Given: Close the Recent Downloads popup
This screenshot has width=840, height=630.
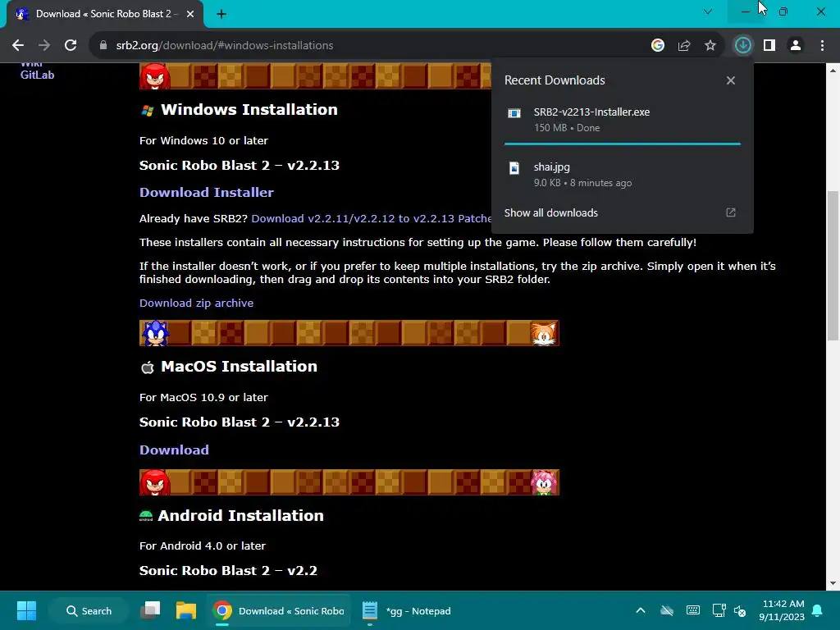Looking at the screenshot, I should (x=731, y=80).
